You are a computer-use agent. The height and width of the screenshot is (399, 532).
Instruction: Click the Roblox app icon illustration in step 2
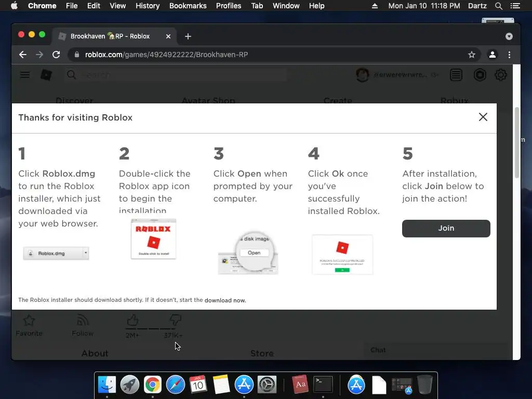point(153,239)
